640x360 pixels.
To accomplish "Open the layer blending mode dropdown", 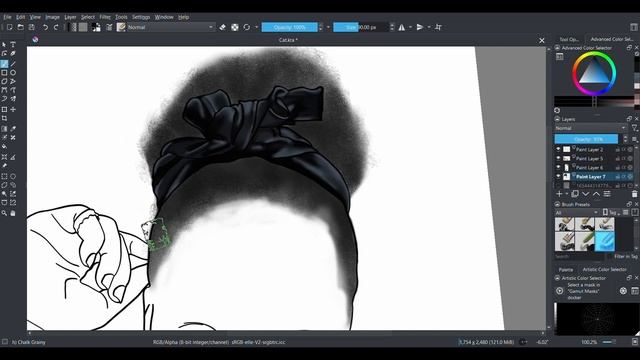I will click(x=590, y=128).
